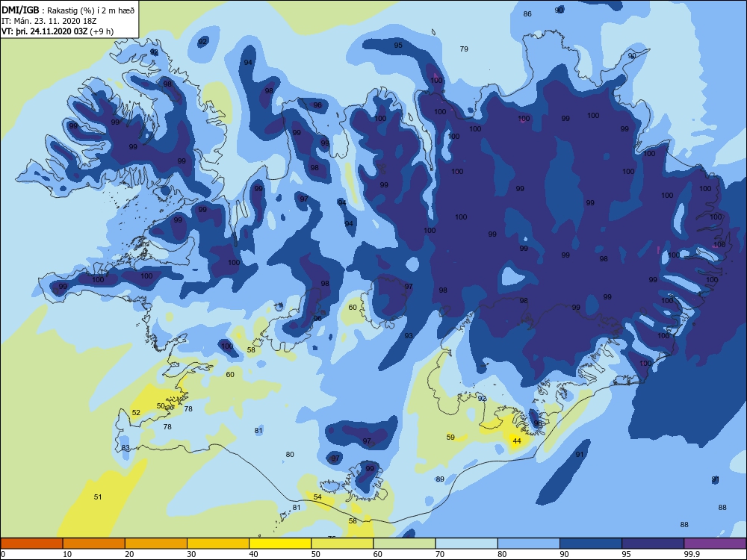
Task: Click the title line 'DMI/IGB : Rakastig (%) í 2 m hæð'
Action: [x=69, y=10]
